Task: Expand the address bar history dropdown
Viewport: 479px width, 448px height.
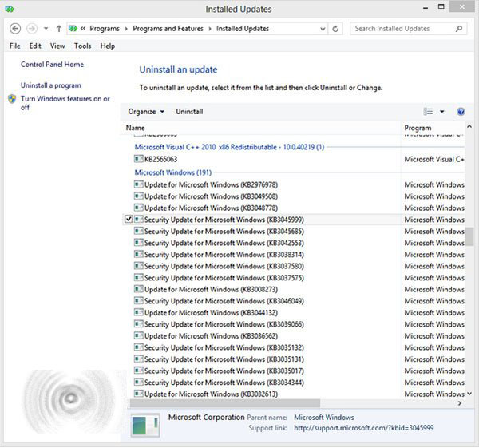Action: coord(323,29)
